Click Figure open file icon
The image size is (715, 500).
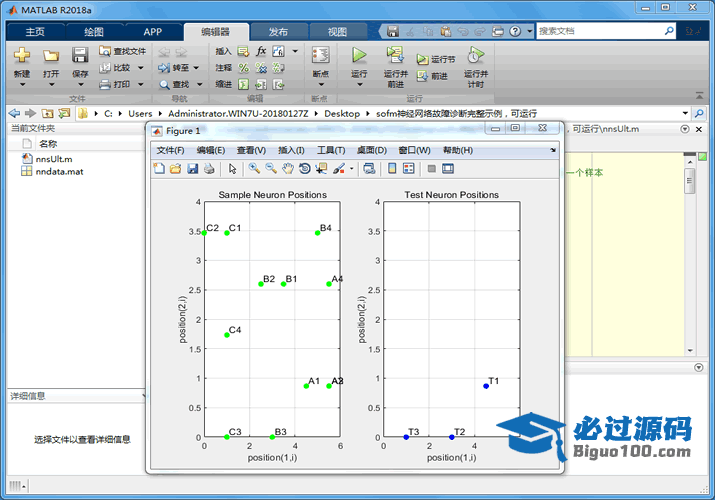click(x=176, y=169)
